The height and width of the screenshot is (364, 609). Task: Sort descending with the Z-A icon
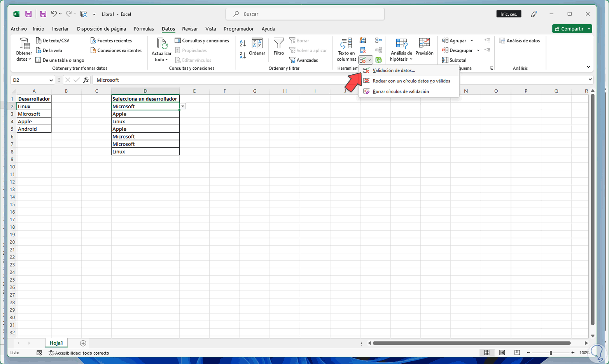pyautogui.click(x=243, y=55)
